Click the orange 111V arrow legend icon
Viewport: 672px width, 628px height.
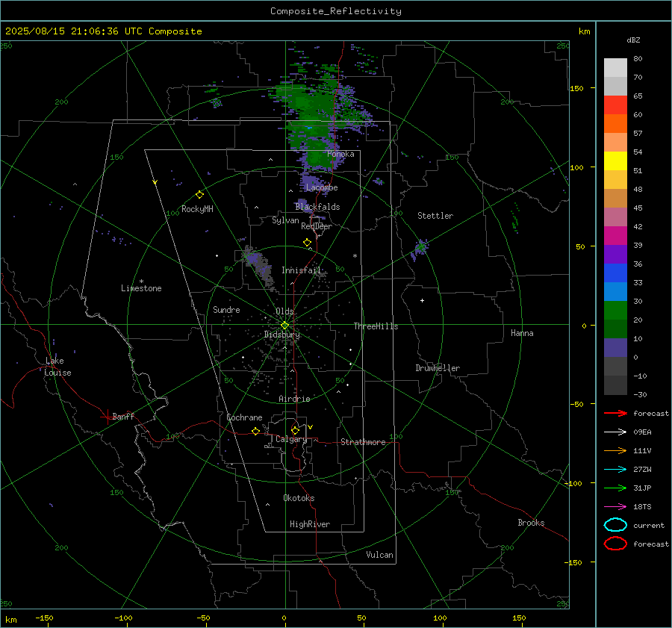[615, 450]
